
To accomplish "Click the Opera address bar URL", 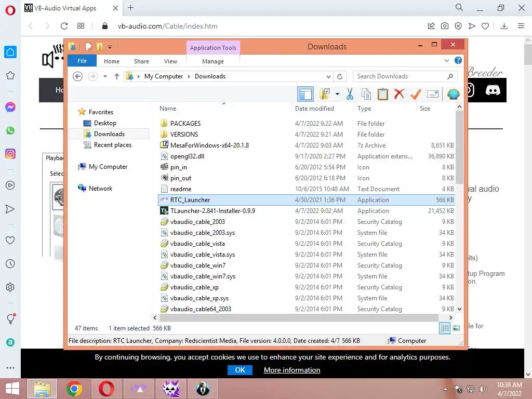I will click(168, 26).
